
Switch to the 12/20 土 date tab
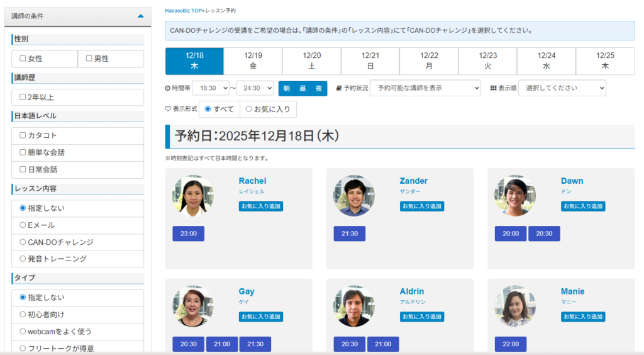[x=311, y=60]
